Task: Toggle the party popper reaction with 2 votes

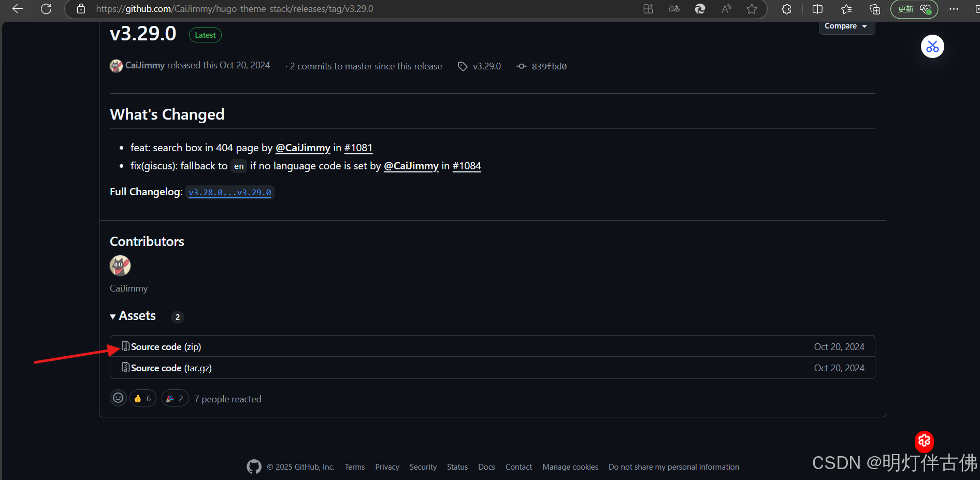Action: pos(175,398)
